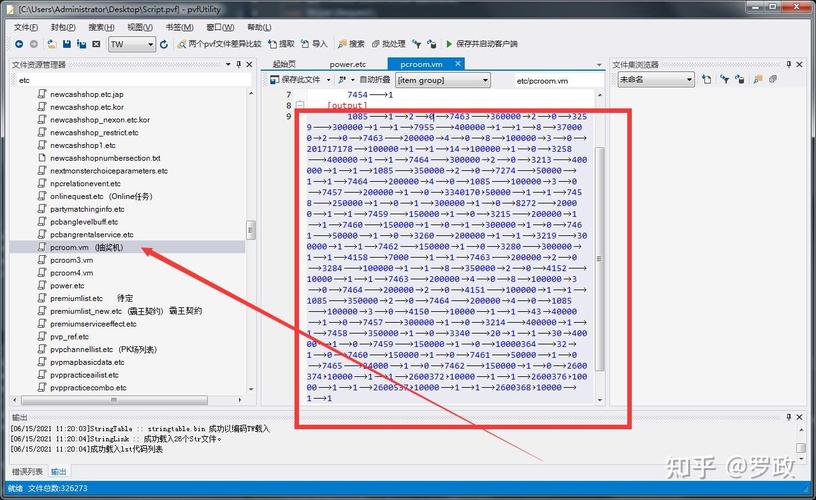Click the grey forward navigation arrow
This screenshot has width=816, height=500.
(34, 44)
